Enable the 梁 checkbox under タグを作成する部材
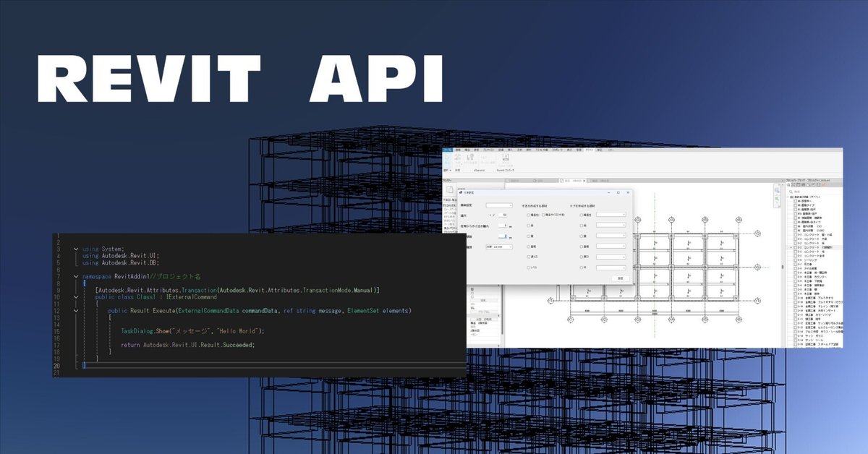Screen dimensions: 868x454 pyautogui.click(x=582, y=225)
